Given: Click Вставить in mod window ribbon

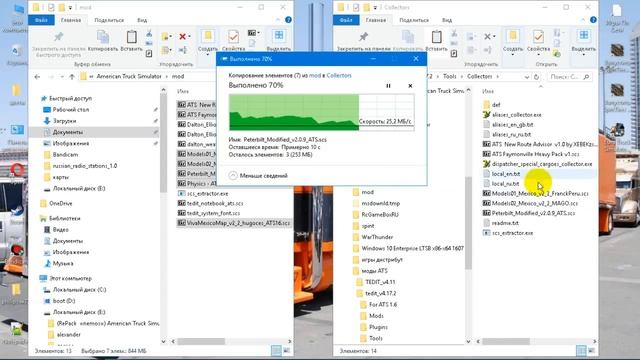Looking at the screenshot, I should tap(131, 41).
